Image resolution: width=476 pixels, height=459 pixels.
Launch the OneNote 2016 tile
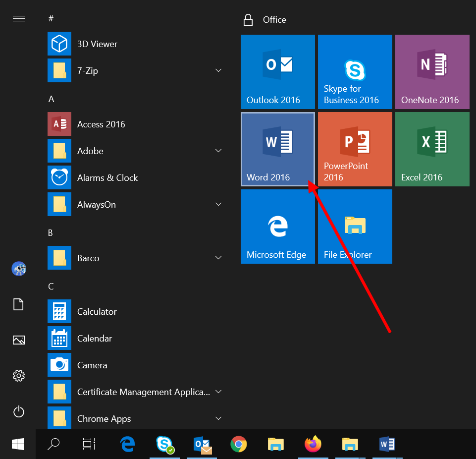coord(432,71)
